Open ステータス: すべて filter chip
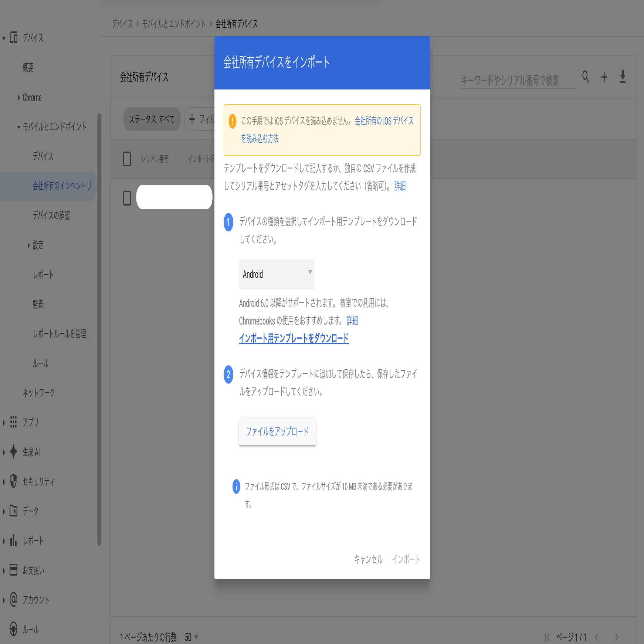644x644 pixels. pos(152,119)
